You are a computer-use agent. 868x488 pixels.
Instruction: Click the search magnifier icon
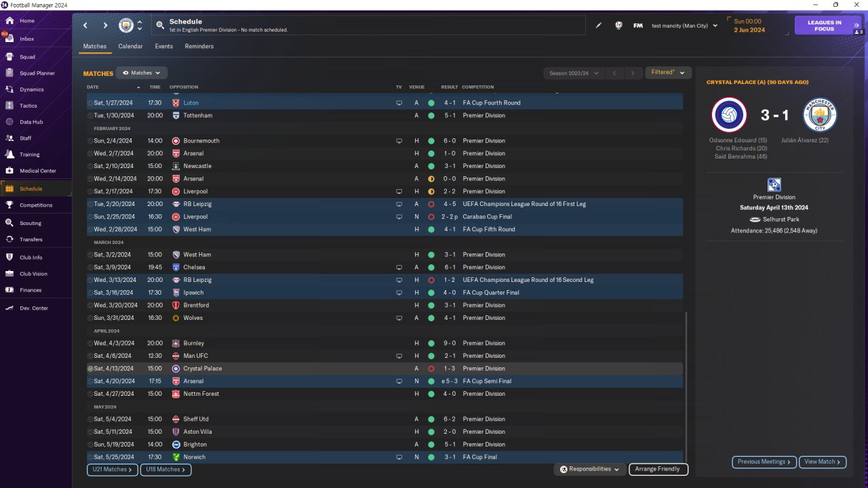[160, 26]
